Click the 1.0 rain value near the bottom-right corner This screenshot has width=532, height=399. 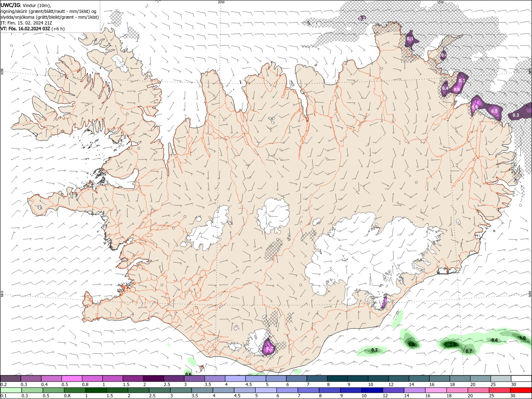pos(522,338)
